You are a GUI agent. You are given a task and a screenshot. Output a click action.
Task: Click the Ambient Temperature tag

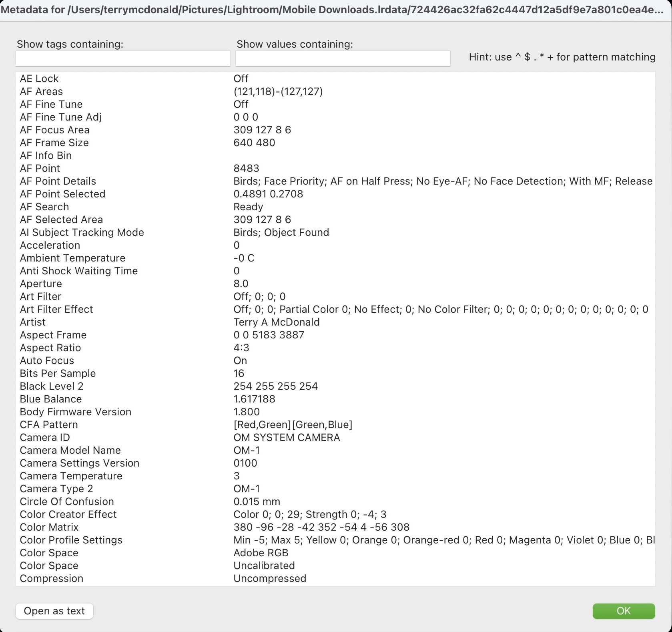(x=72, y=258)
